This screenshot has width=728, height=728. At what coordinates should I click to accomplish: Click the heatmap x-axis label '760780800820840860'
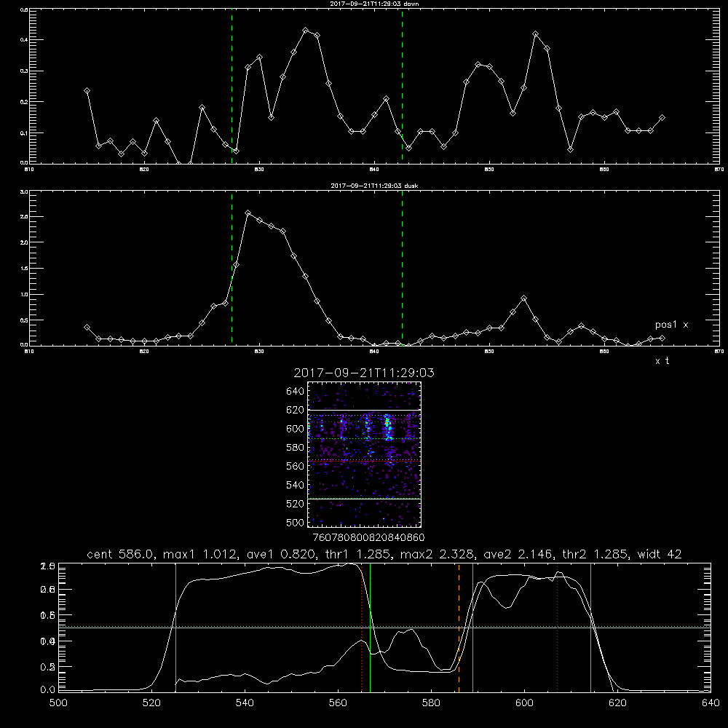coord(368,537)
